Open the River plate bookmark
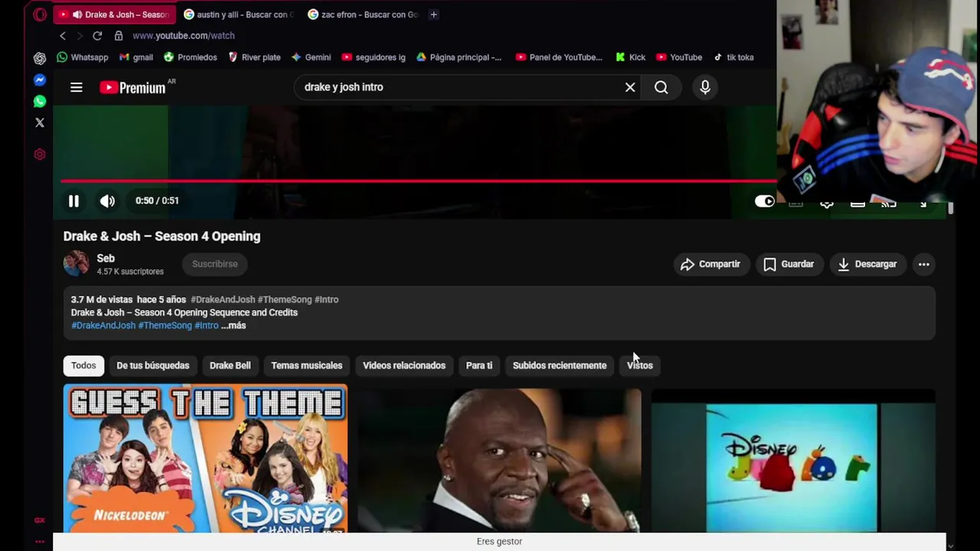The width and height of the screenshot is (980, 551). click(x=254, y=57)
